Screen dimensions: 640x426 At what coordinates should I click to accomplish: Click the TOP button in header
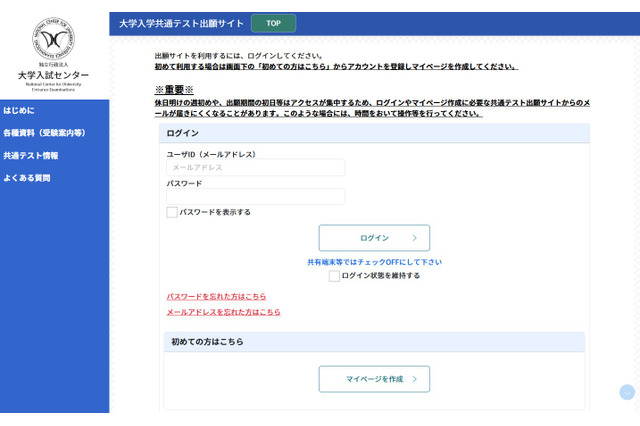(273, 23)
